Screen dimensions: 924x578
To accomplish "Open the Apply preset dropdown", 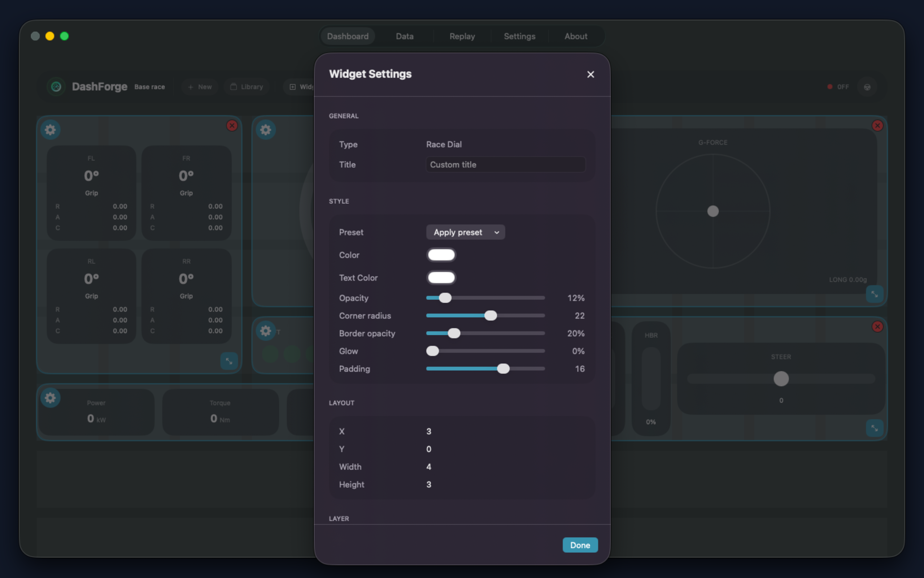I will (x=466, y=232).
